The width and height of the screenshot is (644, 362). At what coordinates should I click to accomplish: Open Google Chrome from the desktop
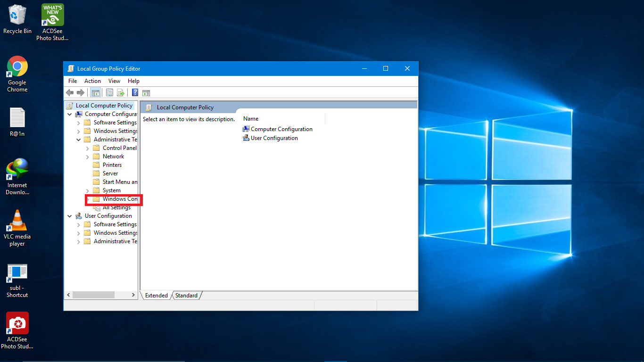pyautogui.click(x=17, y=66)
